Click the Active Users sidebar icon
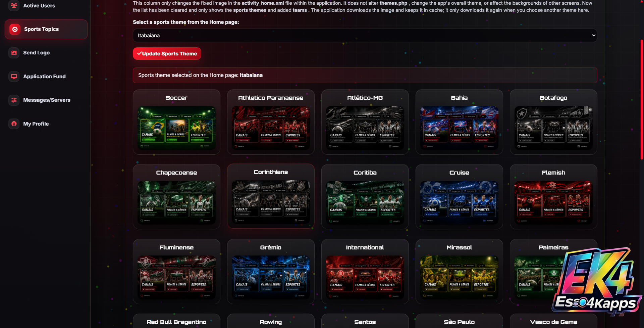Image resolution: width=644 pixels, height=328 pixels. pyautogui.click(x=14, y=5)
